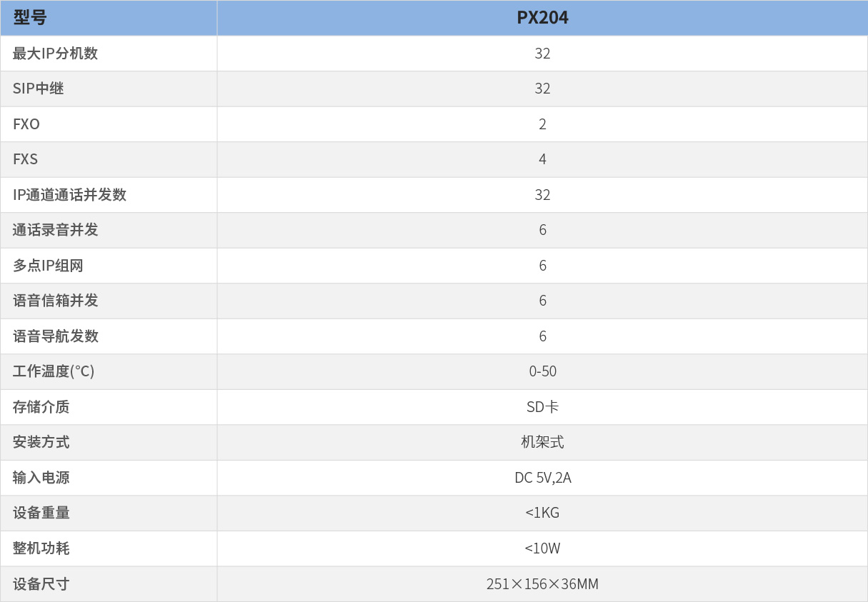868x602 pixels.
Task: Click the 最大IP分机数 row label
Action: (55, 54)
